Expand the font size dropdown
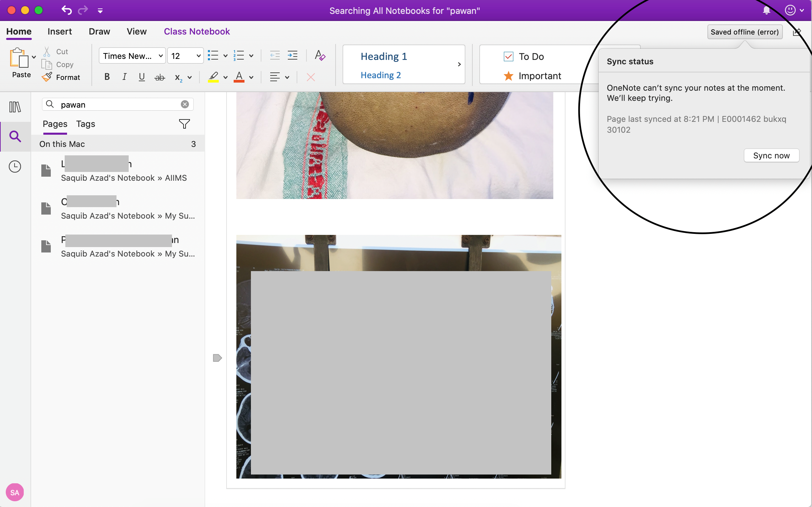Viewport: 812px width, 507px height. [x=199, y=56]
